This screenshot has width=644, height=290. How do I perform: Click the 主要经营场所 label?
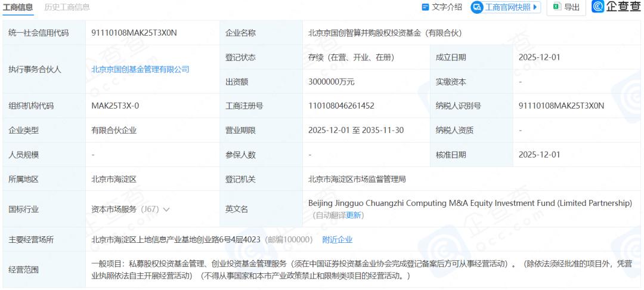(31, 239)
